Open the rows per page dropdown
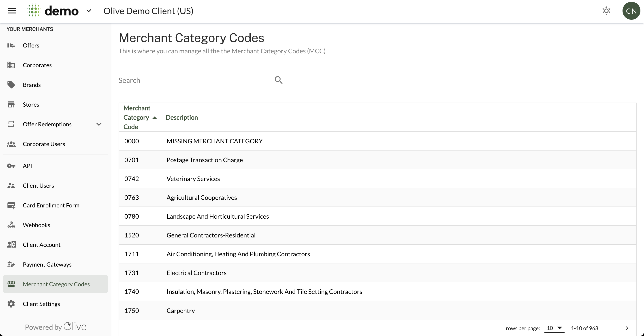The height and width of the screenshot is (336, 644). [x=554, y=328]
